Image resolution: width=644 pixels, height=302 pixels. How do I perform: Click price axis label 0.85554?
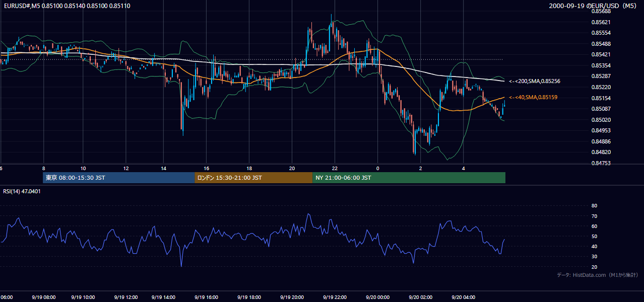pyautogui.click(x=601, y=33)
